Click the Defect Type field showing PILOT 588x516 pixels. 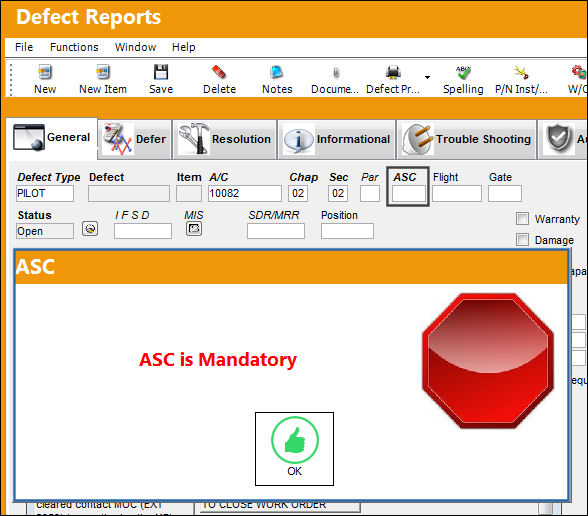click(x=45, y=194)
